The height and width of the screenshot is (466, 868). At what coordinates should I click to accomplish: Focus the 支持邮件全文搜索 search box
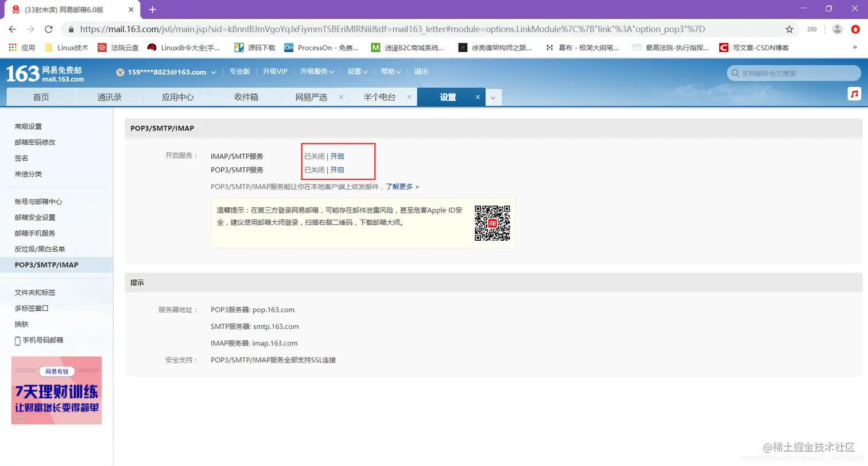(x=794, y=74)
